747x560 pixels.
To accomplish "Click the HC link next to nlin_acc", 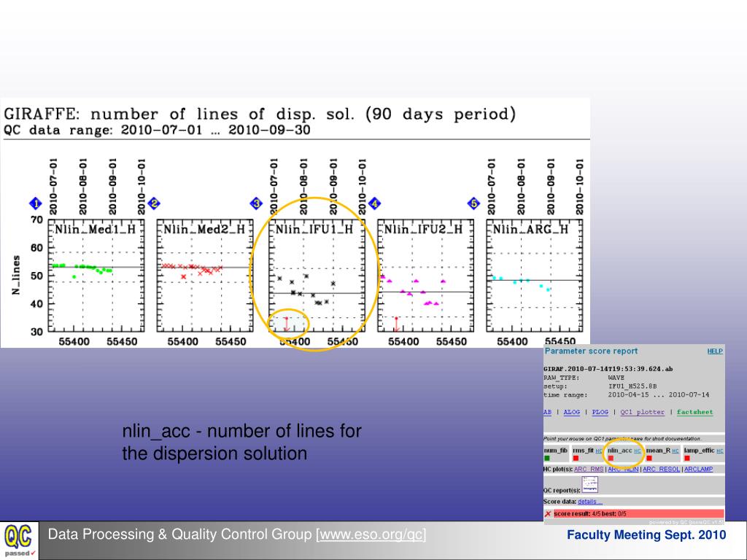I will click(x=638, y=451).
